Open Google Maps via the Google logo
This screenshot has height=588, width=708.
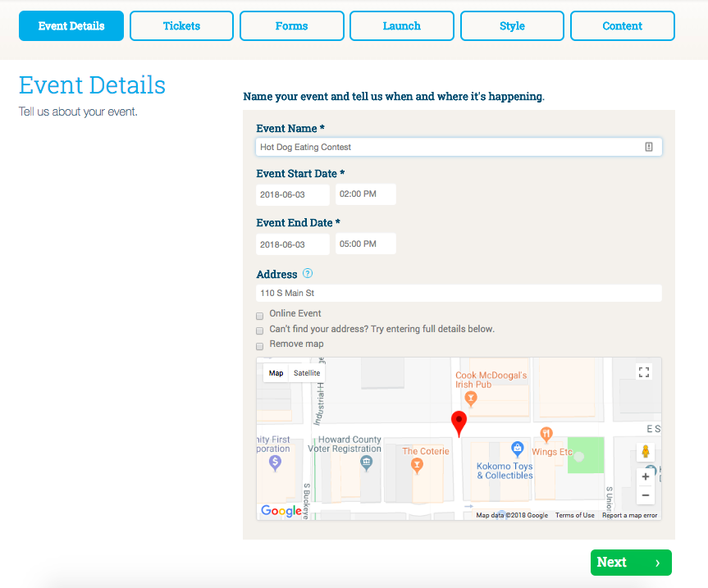tap(282, 511)
